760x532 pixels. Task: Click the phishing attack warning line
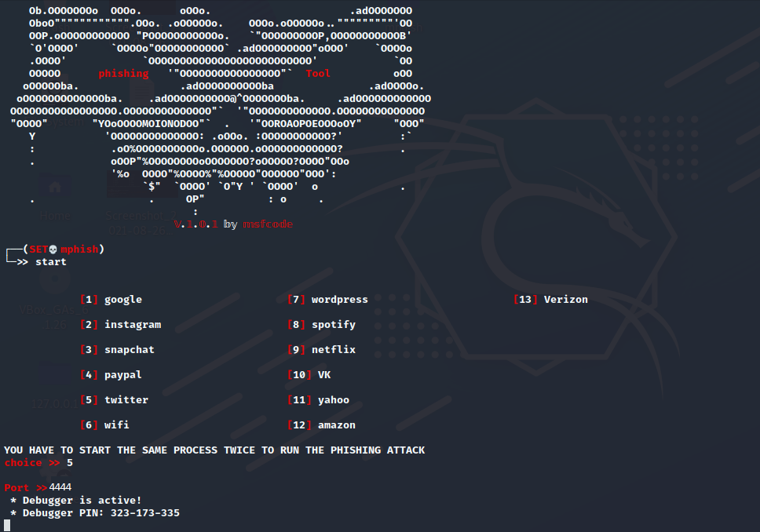click(x=214, y=450)
